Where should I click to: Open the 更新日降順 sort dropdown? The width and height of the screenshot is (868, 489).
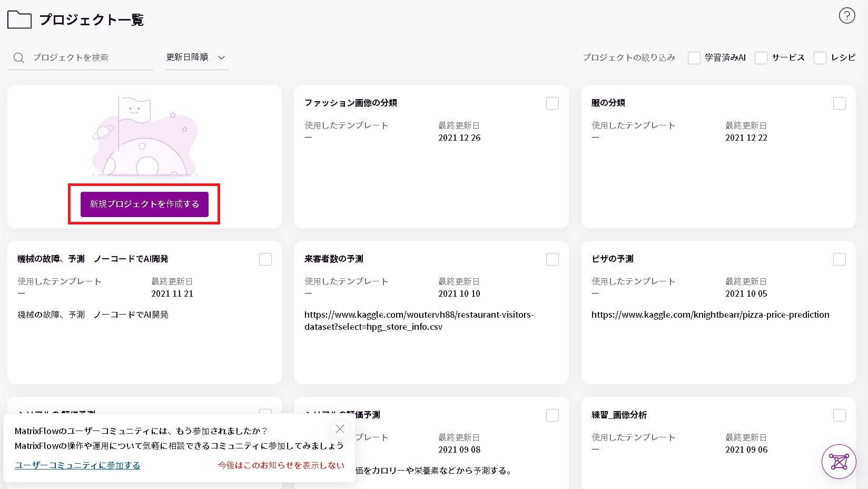click(196, 57)
